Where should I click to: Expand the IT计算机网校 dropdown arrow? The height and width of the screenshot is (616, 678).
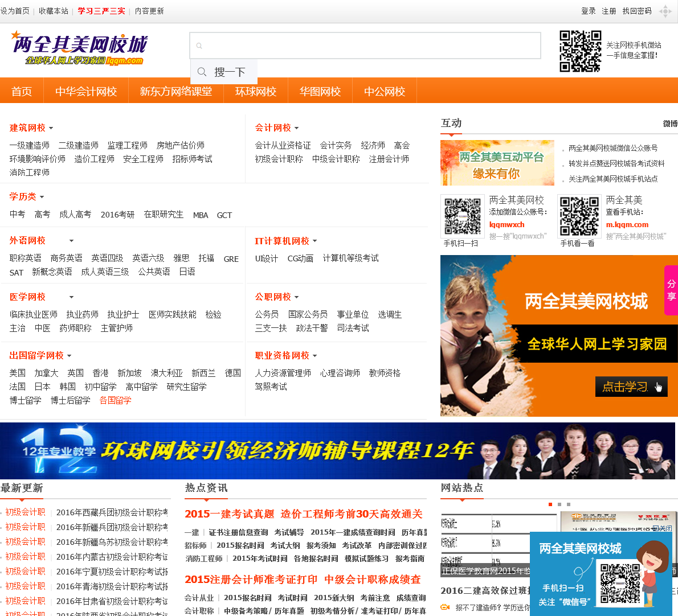315,241
